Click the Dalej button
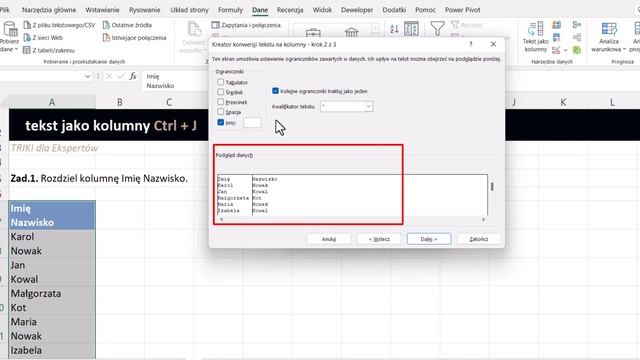640x360 pixels. [429, 239]
